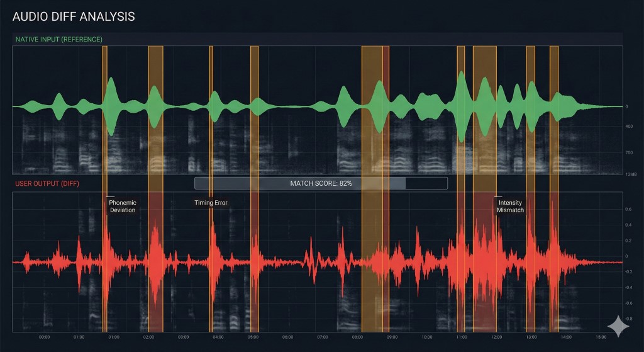Viewport: 644px width, 352px height.
Task: Click the 400 value on the reference axis
Action: (629, 127)
